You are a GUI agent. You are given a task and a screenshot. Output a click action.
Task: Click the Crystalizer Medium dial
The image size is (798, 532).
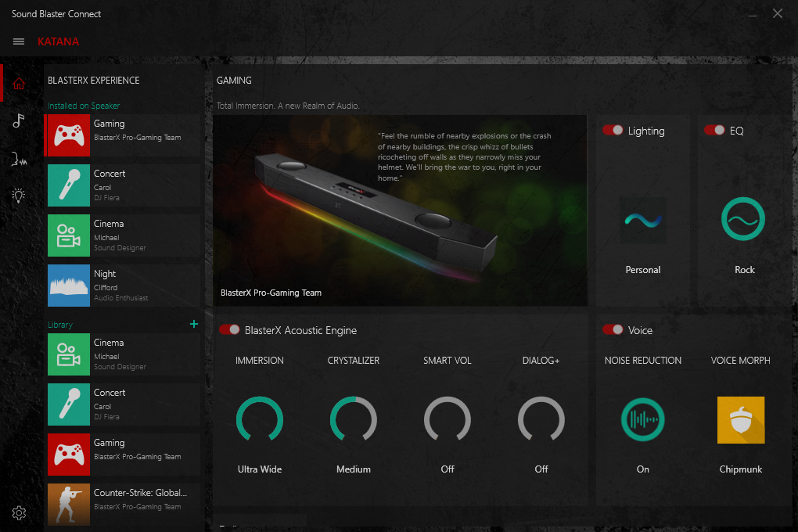pos(354,420)
